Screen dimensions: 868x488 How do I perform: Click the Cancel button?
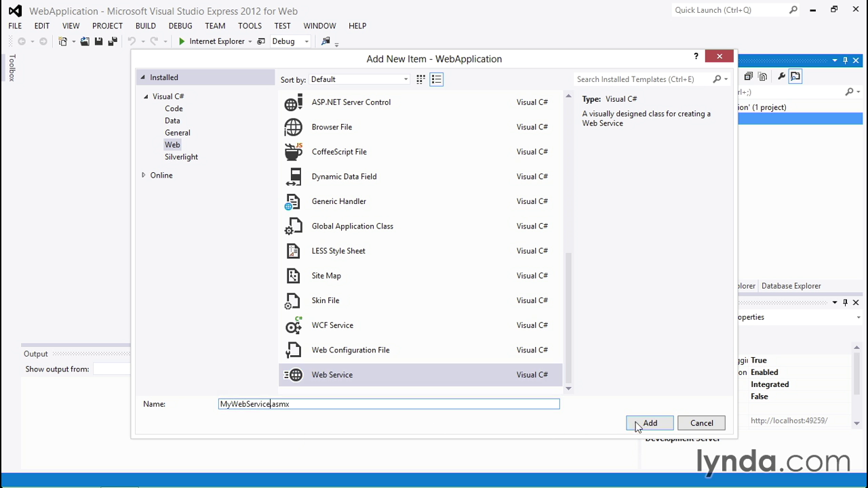pyautogui.click(x=701, y=423)
